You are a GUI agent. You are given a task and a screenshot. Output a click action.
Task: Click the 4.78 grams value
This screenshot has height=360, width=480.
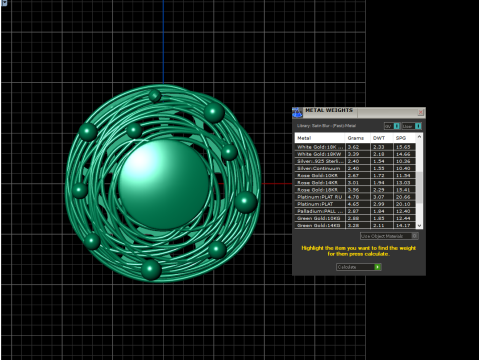pos(353,197)
